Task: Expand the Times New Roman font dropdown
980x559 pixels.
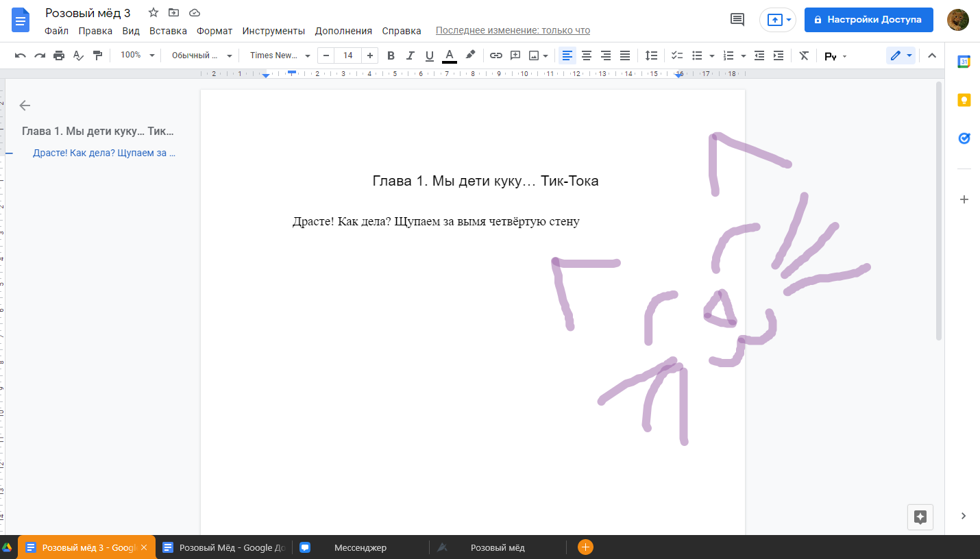Action: click(x=280, y=55)
